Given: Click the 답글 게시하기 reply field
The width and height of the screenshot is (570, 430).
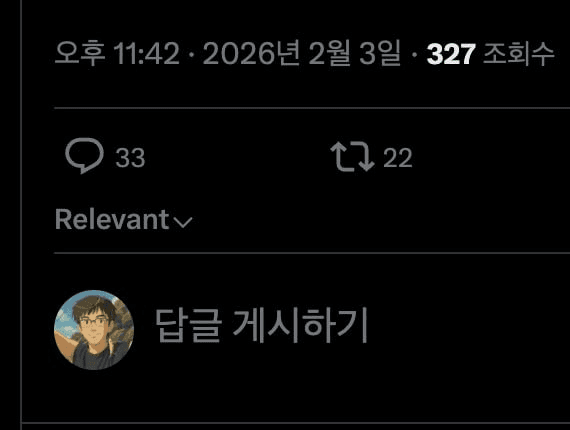Looking at the screenshot, I should [x=261, y=326].
